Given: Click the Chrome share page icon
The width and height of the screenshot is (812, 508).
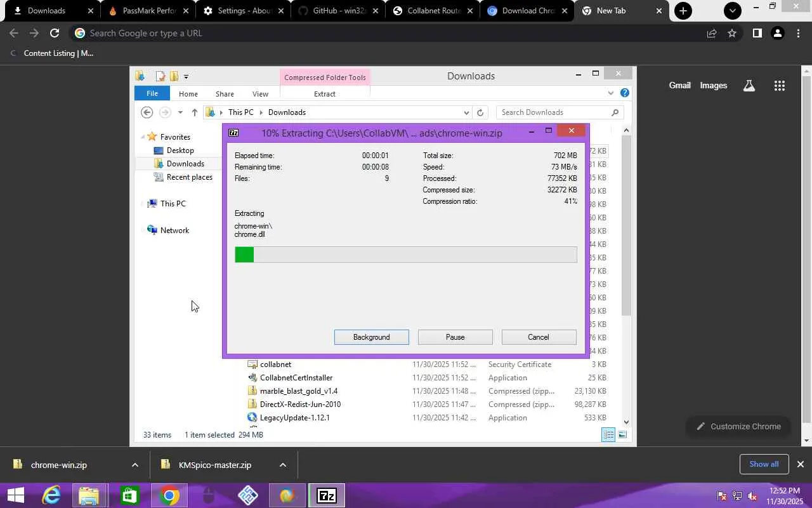Looking at the screenshot, I should tap(712, 33).
